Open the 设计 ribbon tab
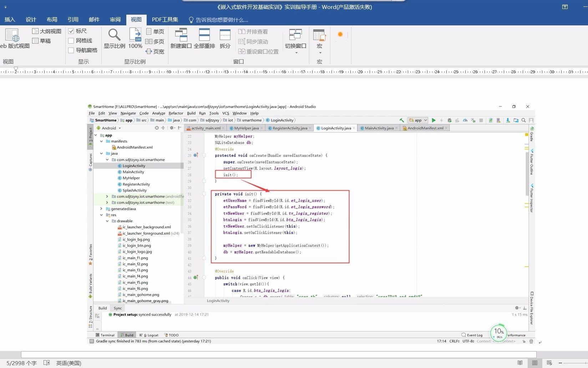Image resolution: width=588 pixels, height=368 pixels. pyautogui.click(x=31, y=20)
